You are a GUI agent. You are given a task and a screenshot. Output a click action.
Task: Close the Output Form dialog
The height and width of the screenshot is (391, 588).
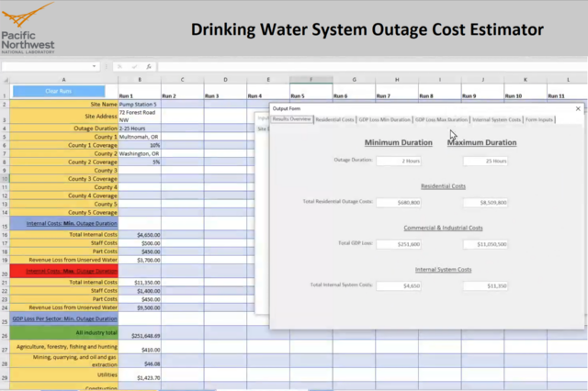(578, 108)
